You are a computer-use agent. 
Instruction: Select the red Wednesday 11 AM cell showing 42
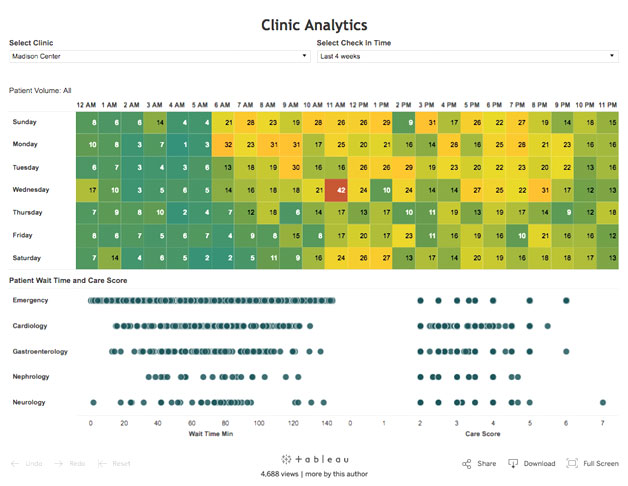[336, 190]
